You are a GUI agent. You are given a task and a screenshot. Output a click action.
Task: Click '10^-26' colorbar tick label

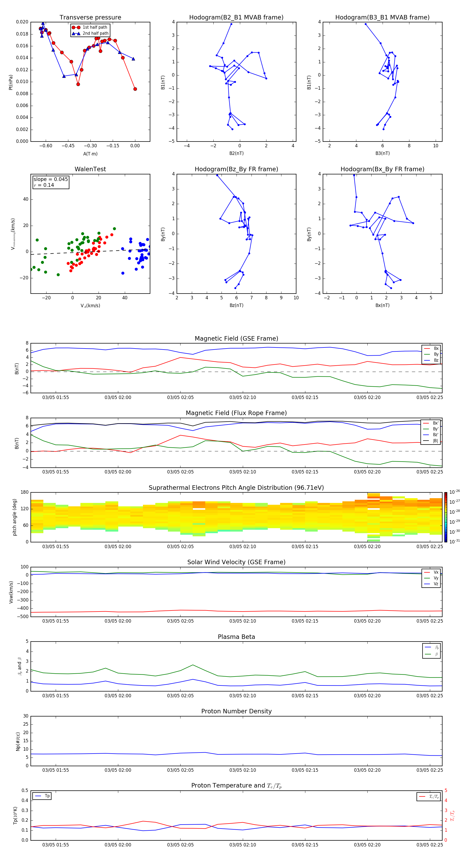(455, 492)
